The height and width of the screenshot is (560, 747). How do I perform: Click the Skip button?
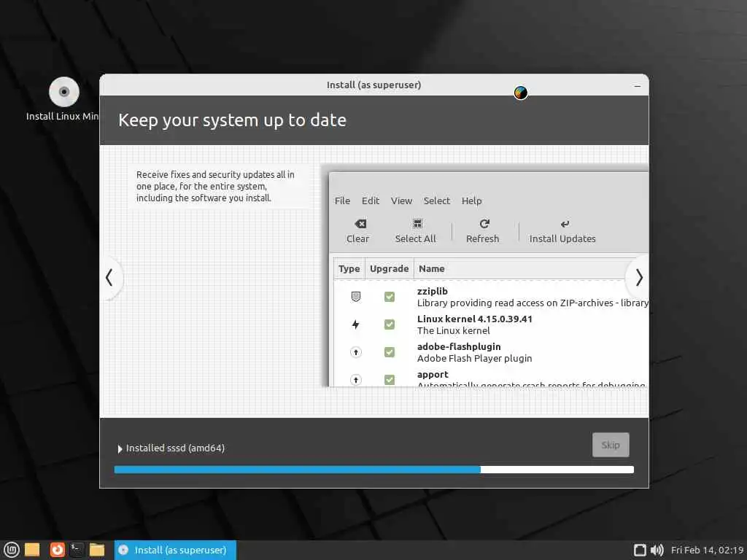pos(611,445)
